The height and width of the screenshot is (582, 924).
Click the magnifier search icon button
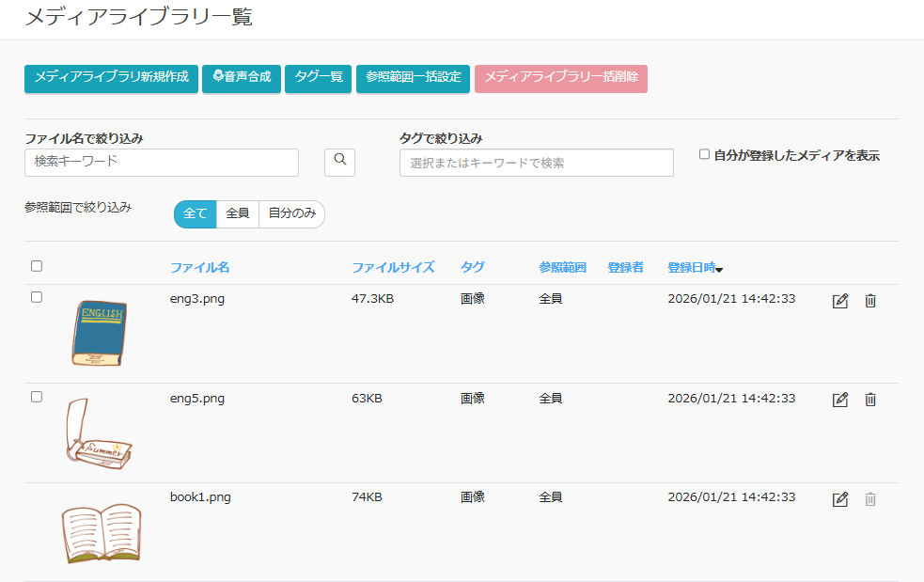pos(339,162)
